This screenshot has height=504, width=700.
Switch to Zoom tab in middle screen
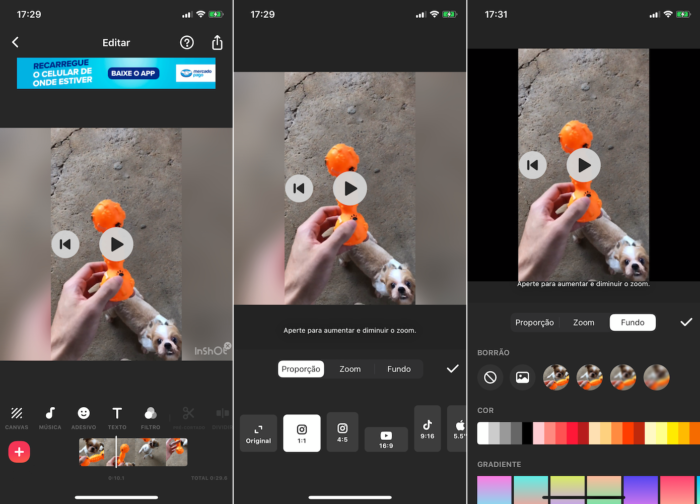coord(350,369)
